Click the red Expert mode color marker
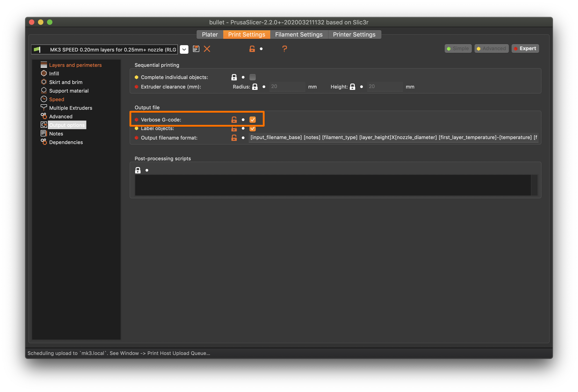 click(516, 49)
